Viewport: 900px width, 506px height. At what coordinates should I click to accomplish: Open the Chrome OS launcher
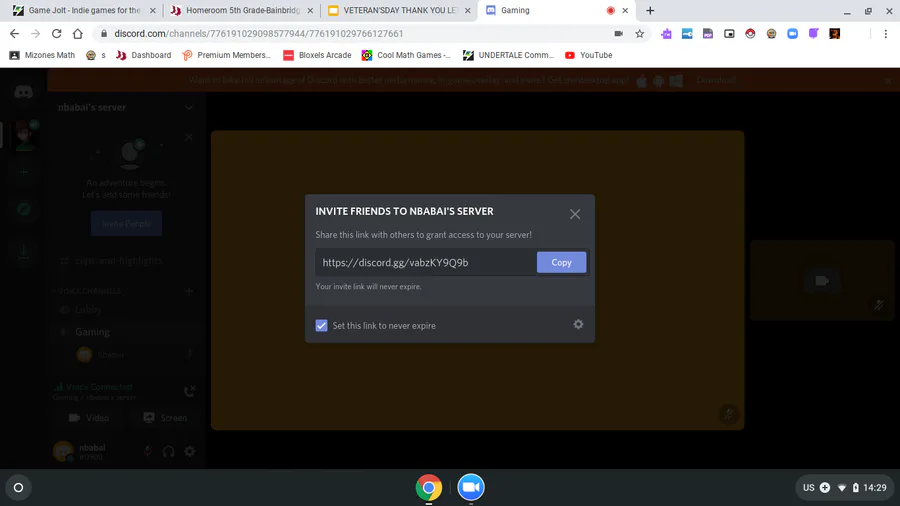pyautogui.click(x=18, y=488)
